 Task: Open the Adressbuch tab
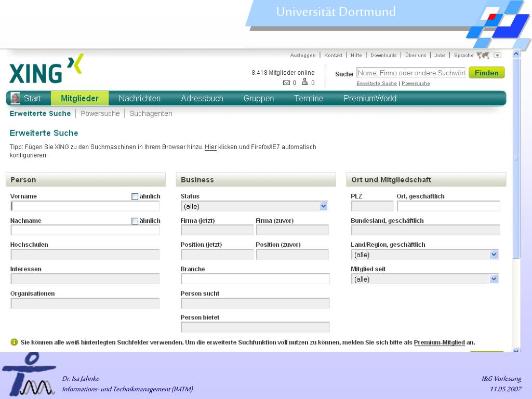point(202,98)
